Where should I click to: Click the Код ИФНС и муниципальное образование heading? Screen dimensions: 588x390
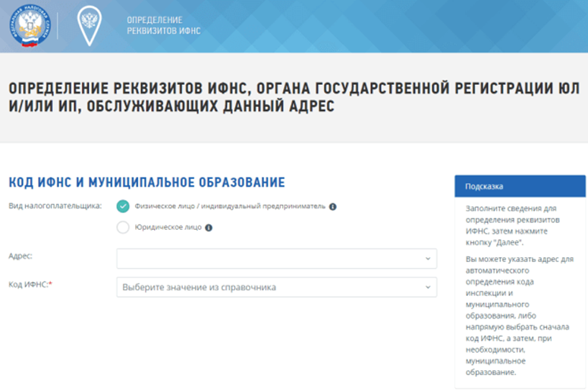pyautogui.click(x=146, y=182)
